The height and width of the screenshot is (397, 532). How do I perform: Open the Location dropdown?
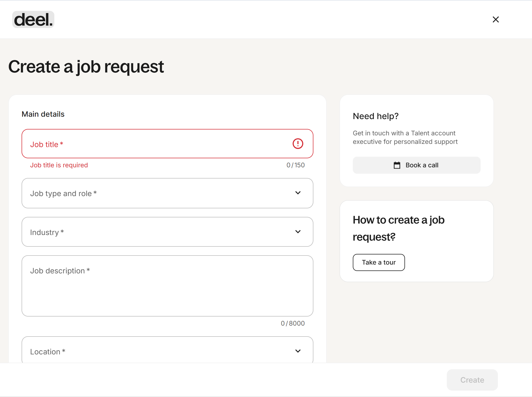tap(160, 351)
